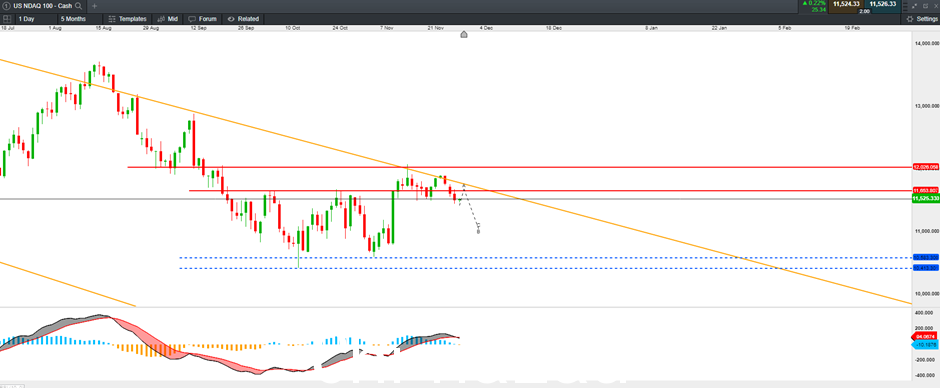Click the 11,000.000 price axis label
The width and height of the screenshot is (940, 388).
click(926, 231)
